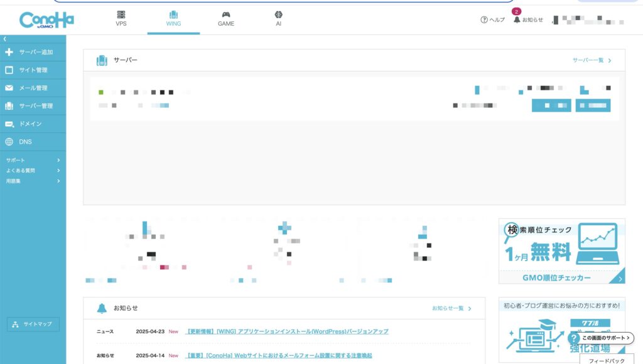Open この画面のサポート help bubble
The image size is (643, 364).
click(601, 338)
